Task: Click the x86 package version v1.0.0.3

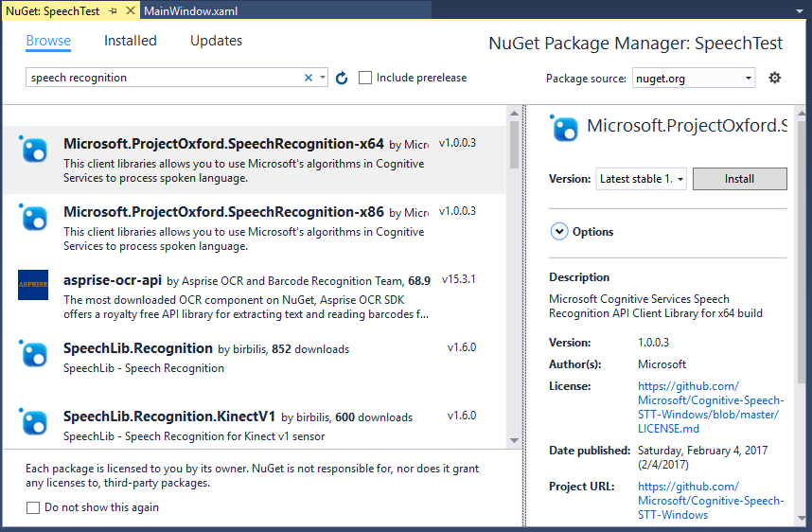Action: pyautogui.click(x=457, y=211)
